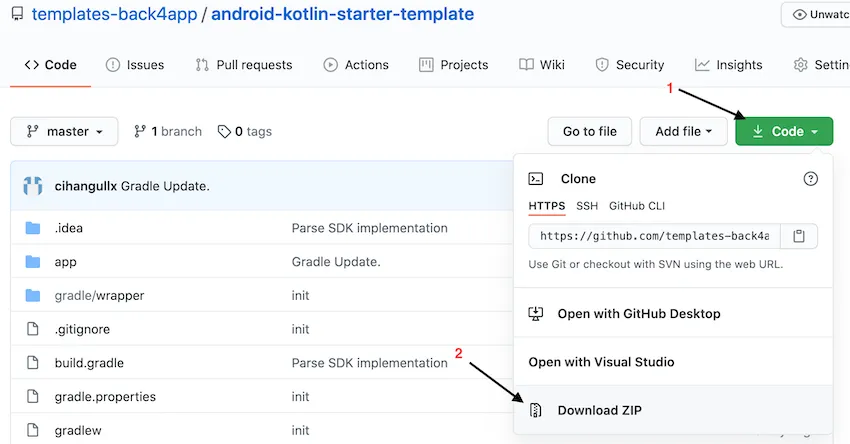Click the cihangullx avatar image
850x444 pixels.
pyautogui.click(x=33, y=186)
